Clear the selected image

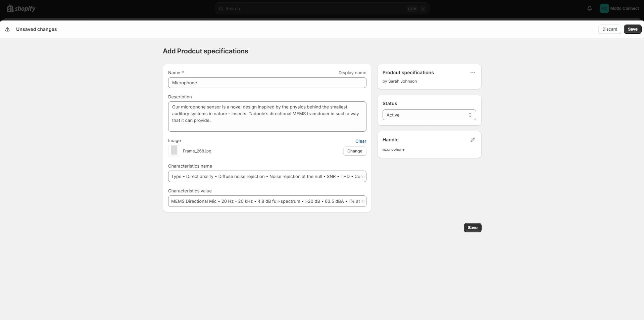[x=360, y=141]
